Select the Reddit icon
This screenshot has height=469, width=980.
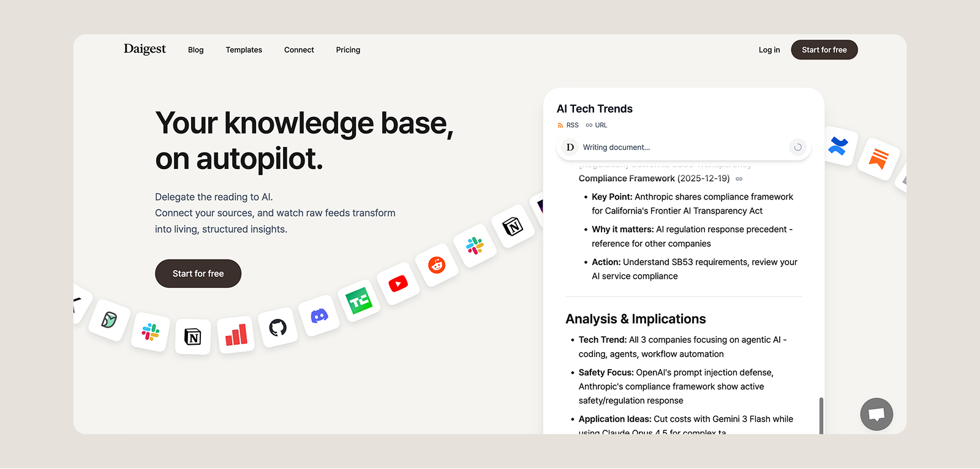(437, 265)
